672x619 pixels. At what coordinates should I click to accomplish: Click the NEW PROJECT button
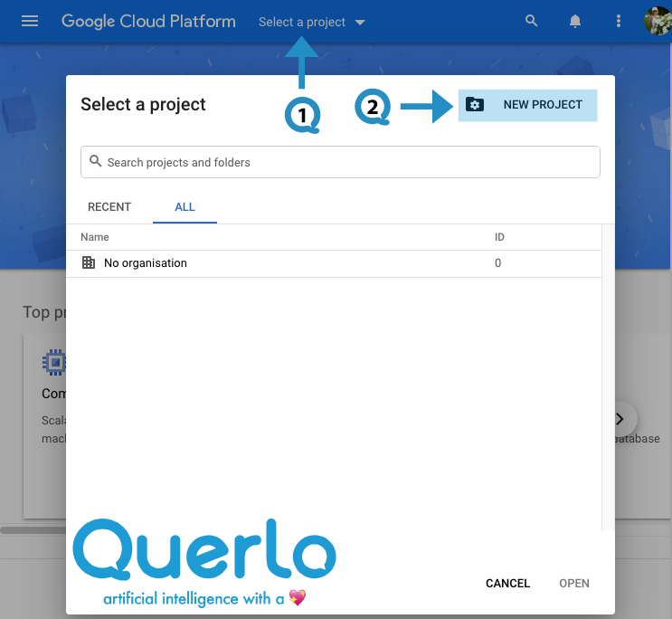[527, 105]
